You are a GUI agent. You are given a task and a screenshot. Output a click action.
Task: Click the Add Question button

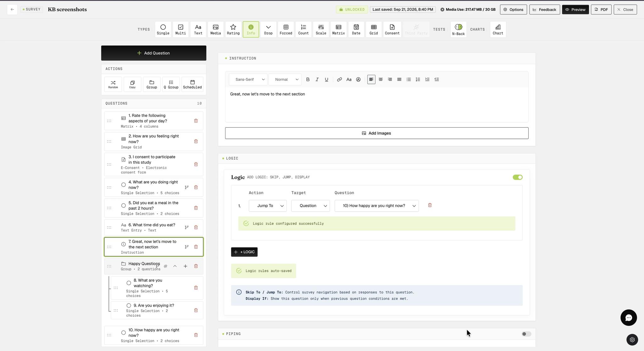(x=153, y=53)
